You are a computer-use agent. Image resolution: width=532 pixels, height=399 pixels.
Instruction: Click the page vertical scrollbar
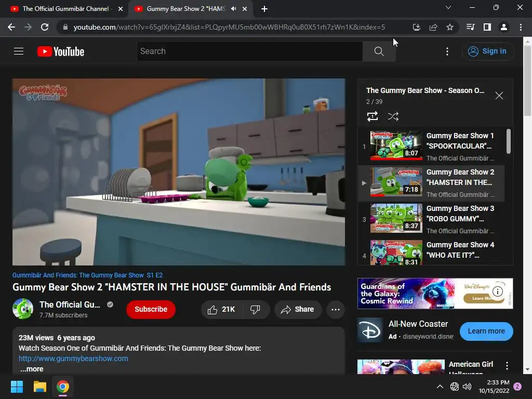[527, 81]
